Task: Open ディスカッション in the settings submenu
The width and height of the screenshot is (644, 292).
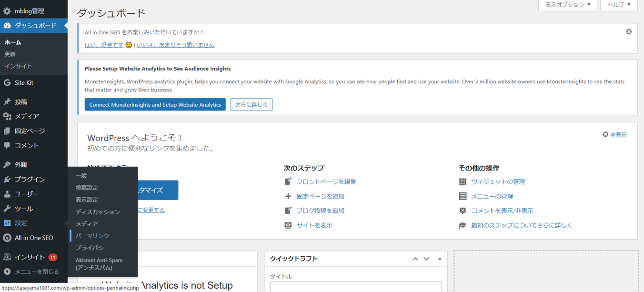Action: pyautogui.click(x=98, y=211)
